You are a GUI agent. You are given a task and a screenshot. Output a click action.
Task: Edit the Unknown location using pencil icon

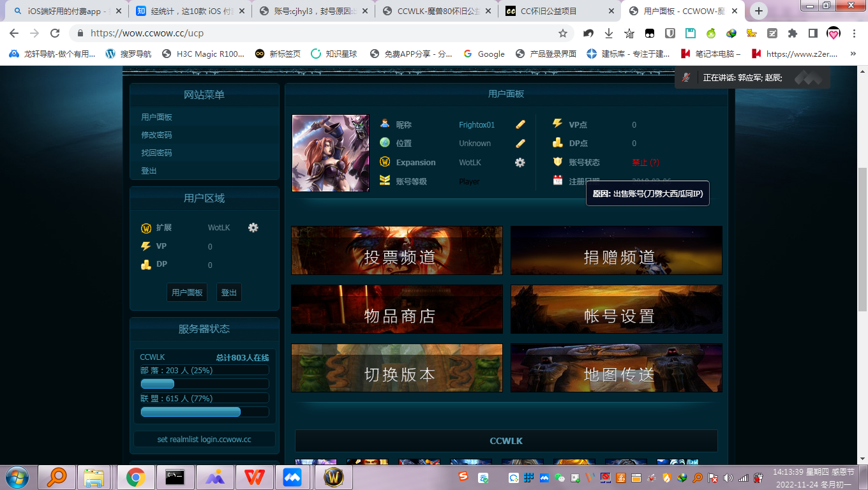tap(520, 143)
